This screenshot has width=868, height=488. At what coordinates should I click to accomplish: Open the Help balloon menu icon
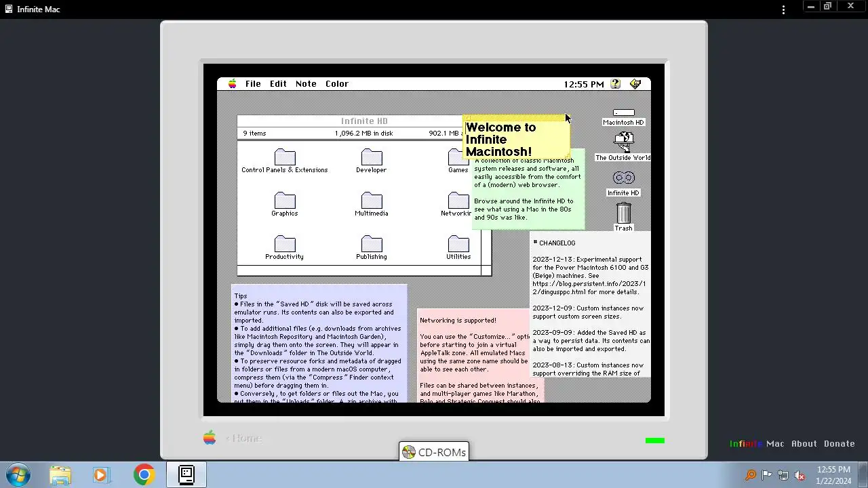615,83
